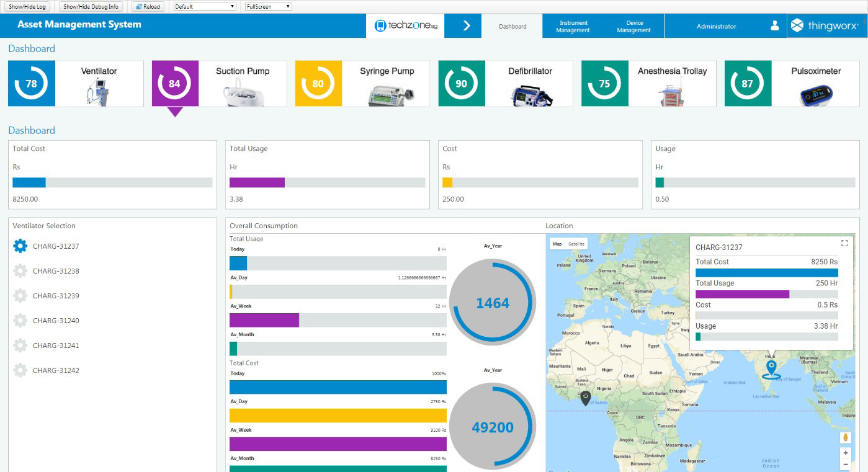Click the Av_Week usage bar showing 32 Hr
868x472 pixels.
pyautogui.click(x=338, y=320)
